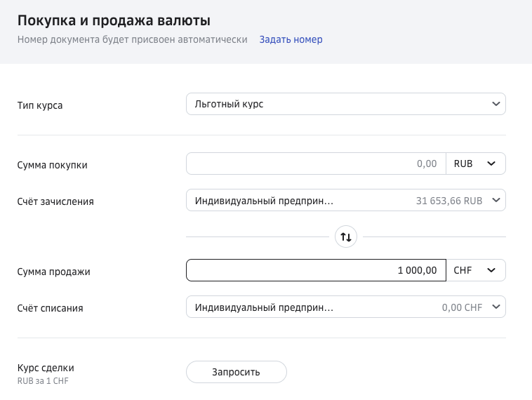This screenshot has height=400, width=532.
Task: Open account showing 31 653,66 RUB balance
Action: (346, 200)
